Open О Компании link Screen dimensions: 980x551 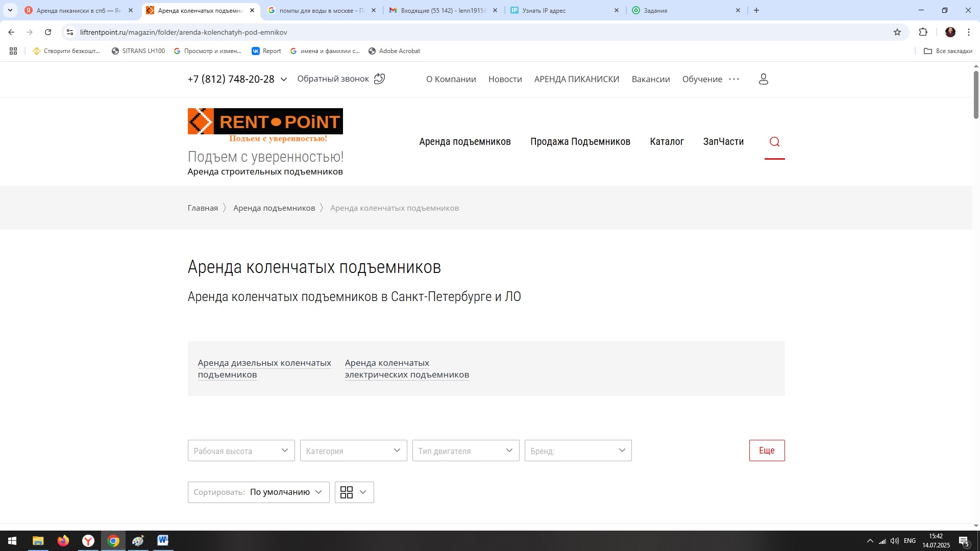coord(451,79)
